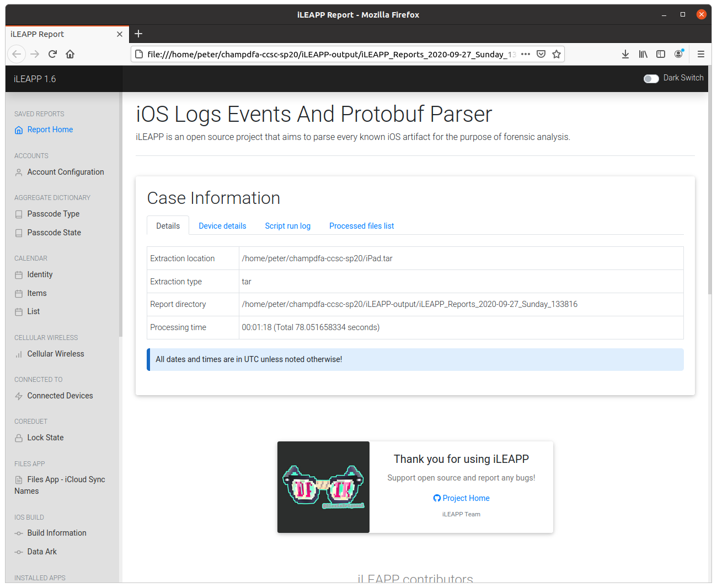Bookmark this page with the star icon
Screen dimensions: 717x588
click(x=557, y=54)
